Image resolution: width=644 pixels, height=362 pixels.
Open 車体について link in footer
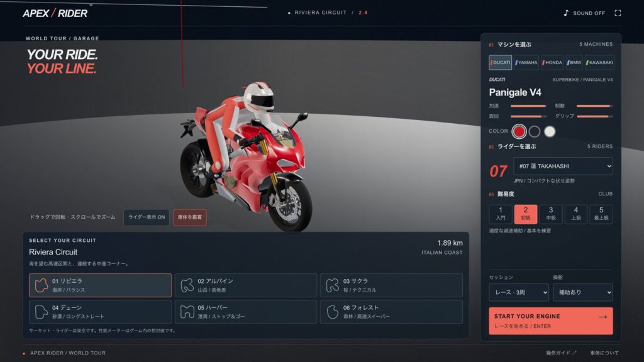604,353
